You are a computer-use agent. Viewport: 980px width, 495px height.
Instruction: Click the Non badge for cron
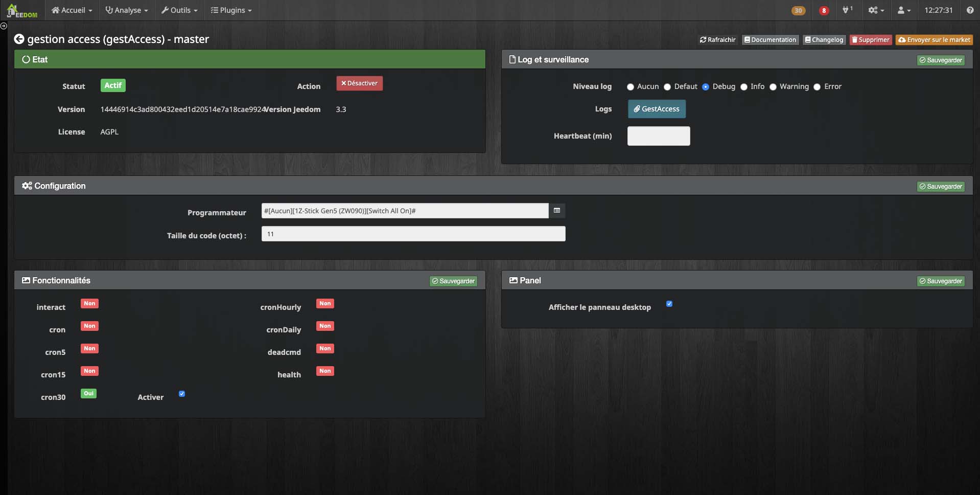point(89,326)
